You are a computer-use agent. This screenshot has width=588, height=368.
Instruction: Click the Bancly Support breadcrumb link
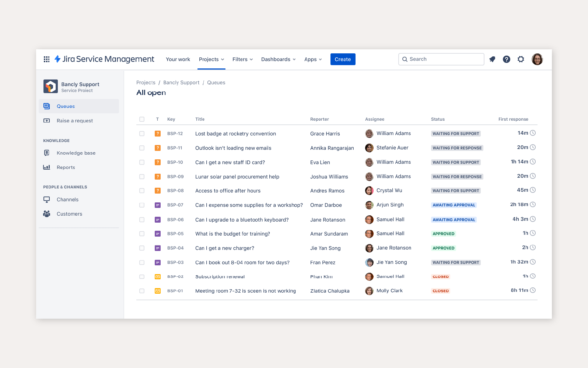pos(181,82)
